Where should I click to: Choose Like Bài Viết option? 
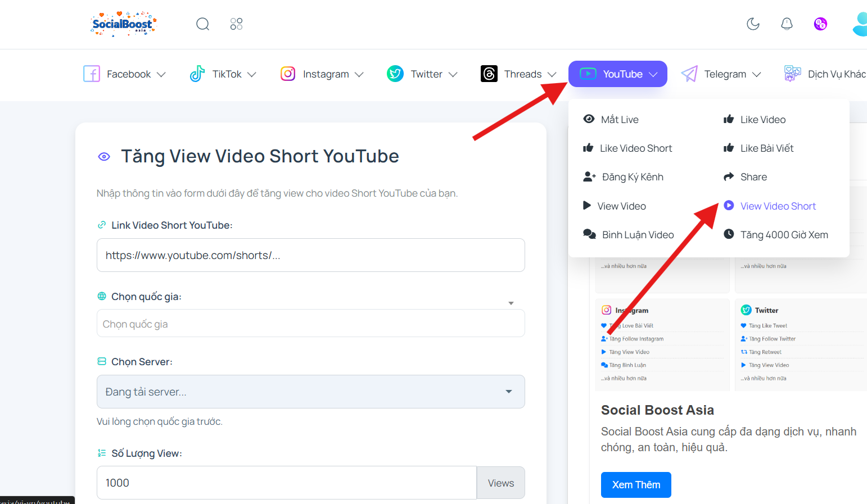[x=758, y=148]
